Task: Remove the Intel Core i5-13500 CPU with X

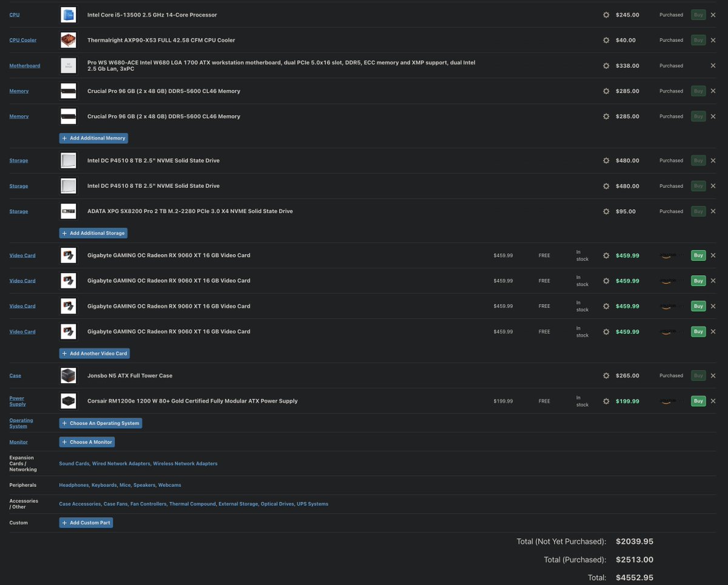Action: click(713, 15)
